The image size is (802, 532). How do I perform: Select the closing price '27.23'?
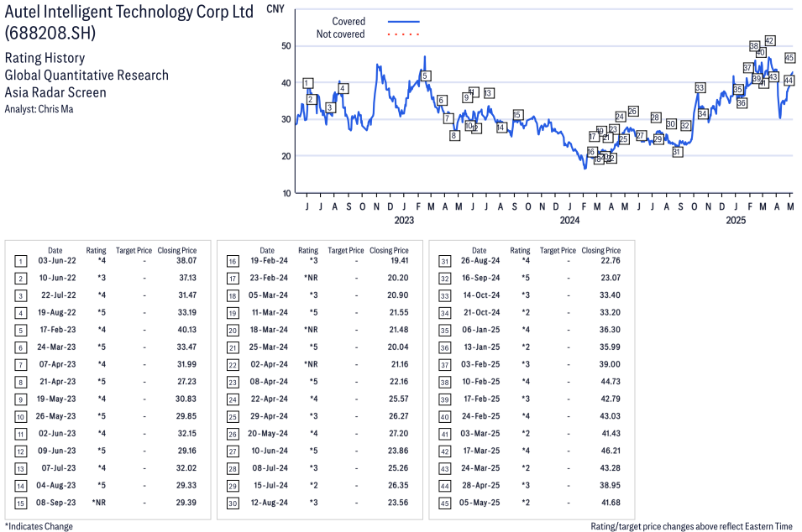(186, 382)
